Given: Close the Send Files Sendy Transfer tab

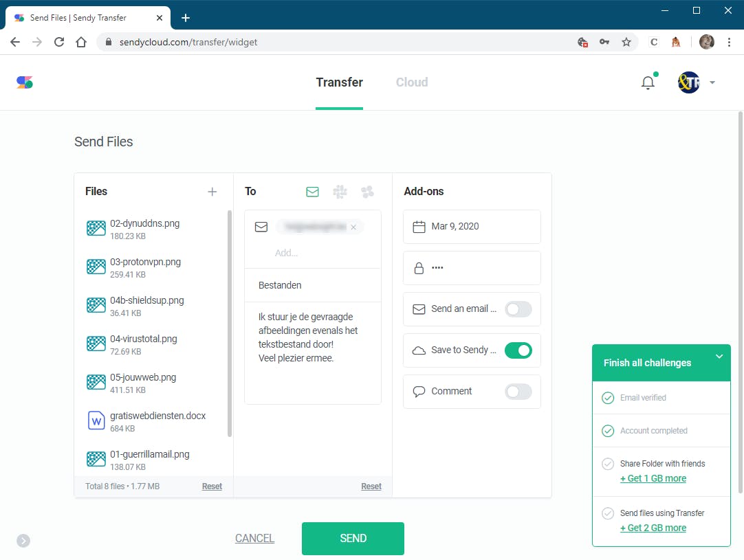Looking at the screenshot, I should [160, 18].
